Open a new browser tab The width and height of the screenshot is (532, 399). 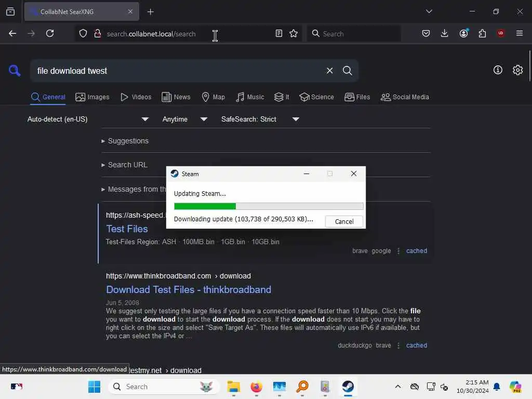click(x=151, y=12)
